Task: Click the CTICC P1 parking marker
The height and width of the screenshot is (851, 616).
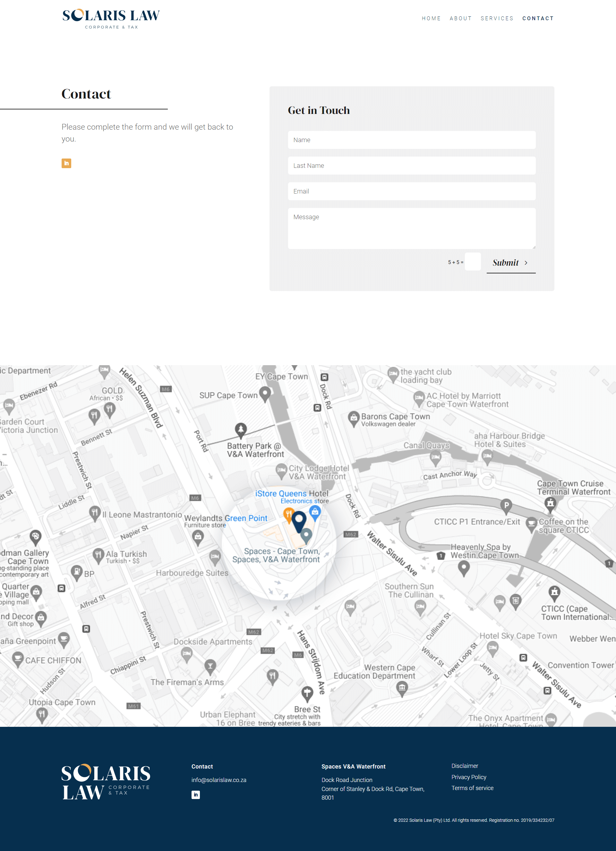Action: (506, 505)
